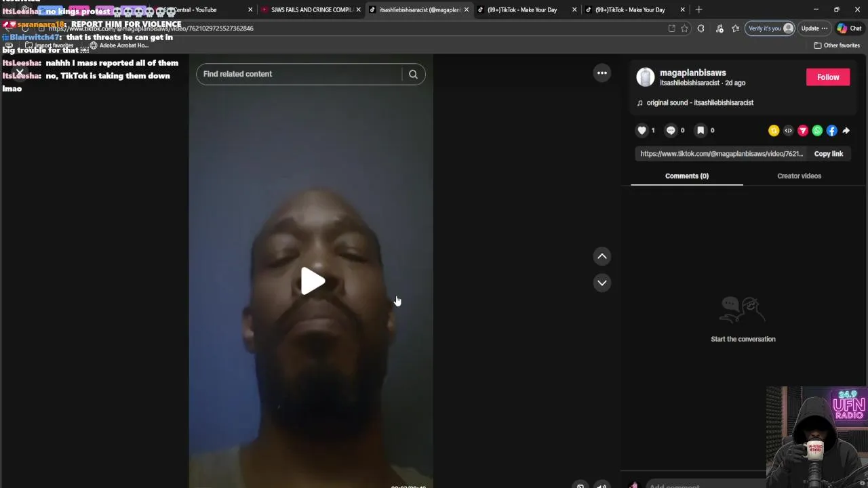Close video viewer with X icon
This screenshot has height=488, width=868.
(x=20, y=73)
